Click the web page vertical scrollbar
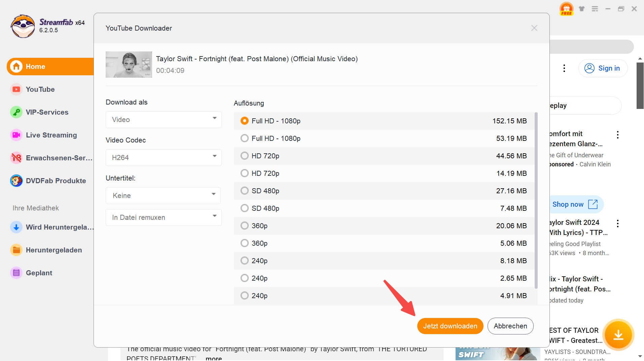The width and height of the screenshot is (644, 361). [640, 86]
